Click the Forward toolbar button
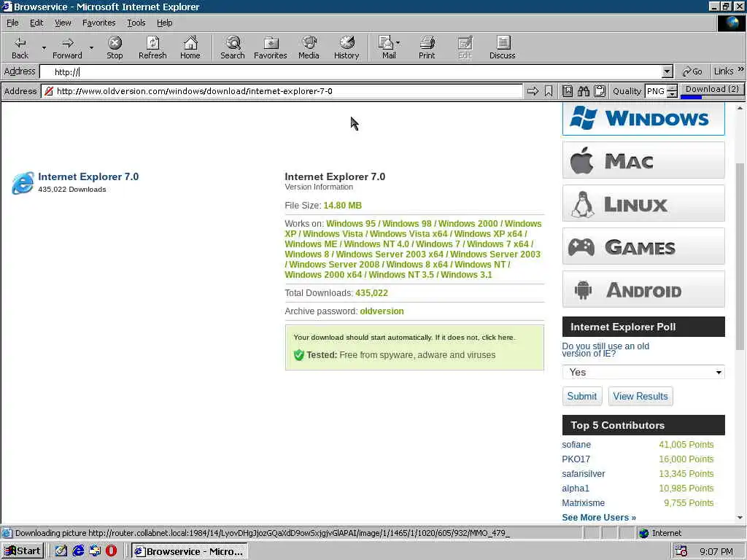This screenshot has width=747, height=560. [67, 47]
